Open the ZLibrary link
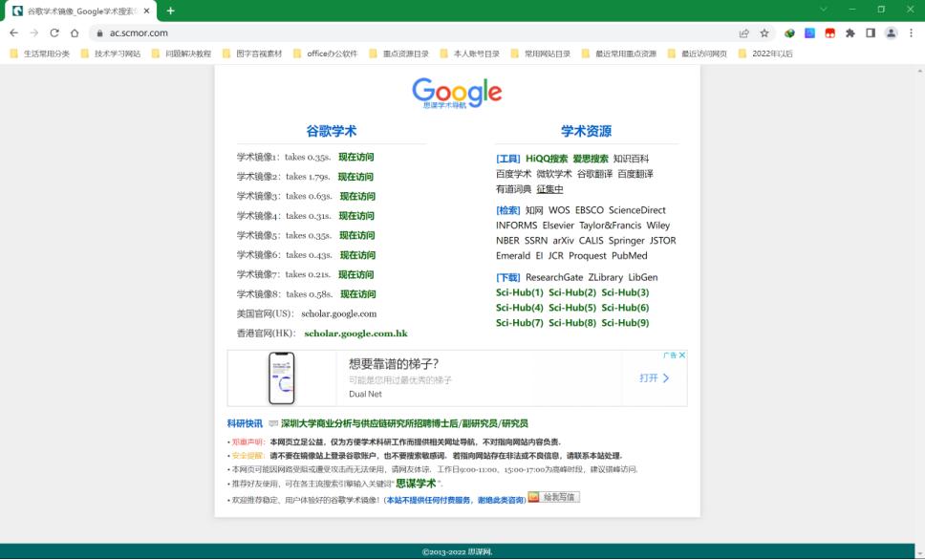 pos(606,277)
